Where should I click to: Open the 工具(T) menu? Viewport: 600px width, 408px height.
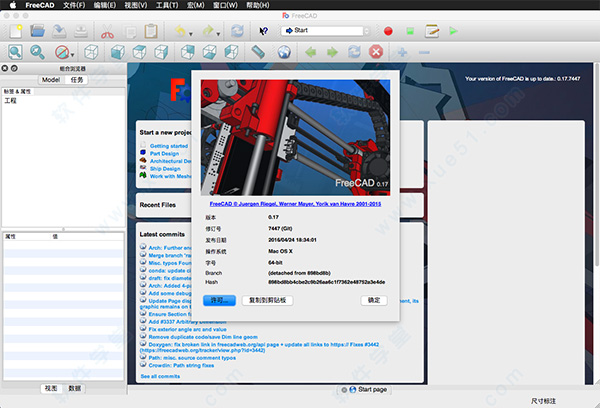[167, 5]
